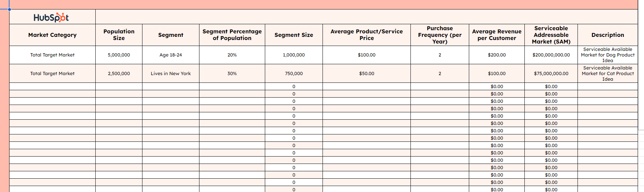This screenshot has height=192, width=644.
Task: Click the sheet's top-left selection handle
Action: (x=9, y=9)
